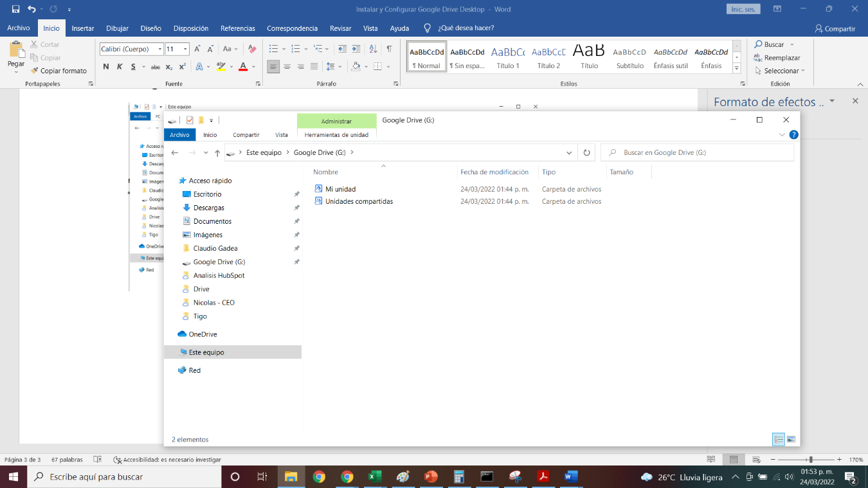Toggle superscript x² formatting

[183, 67]
